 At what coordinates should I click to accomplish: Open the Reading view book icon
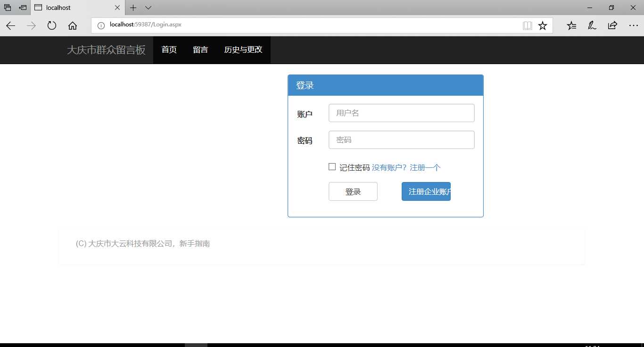(528, 25)
